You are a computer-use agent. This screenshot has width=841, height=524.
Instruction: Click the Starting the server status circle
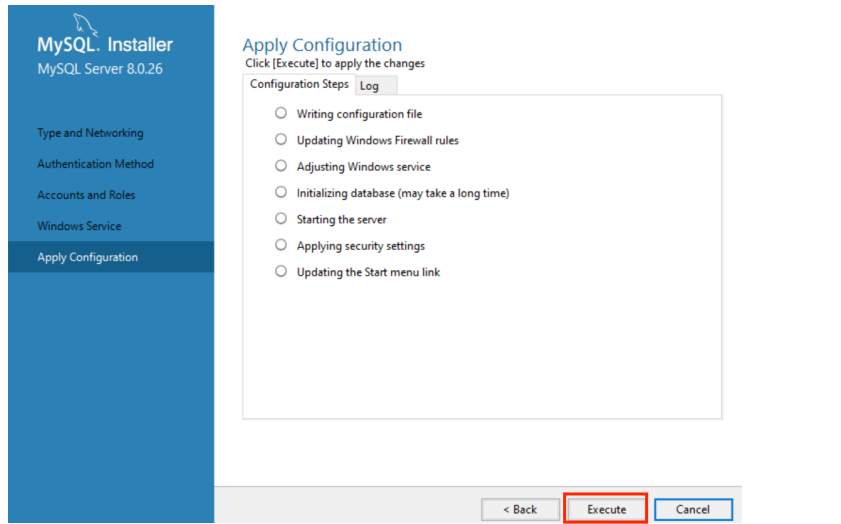(x=281, y=218)
